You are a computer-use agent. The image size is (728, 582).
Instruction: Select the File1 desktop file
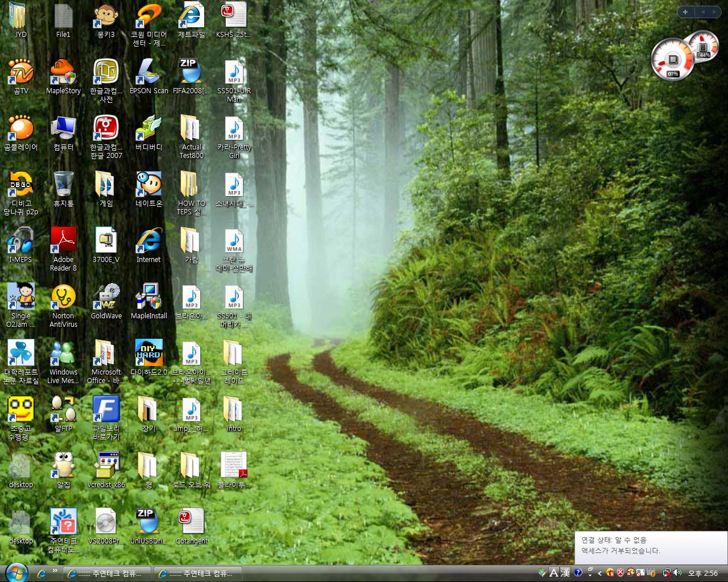click(63, 20)
